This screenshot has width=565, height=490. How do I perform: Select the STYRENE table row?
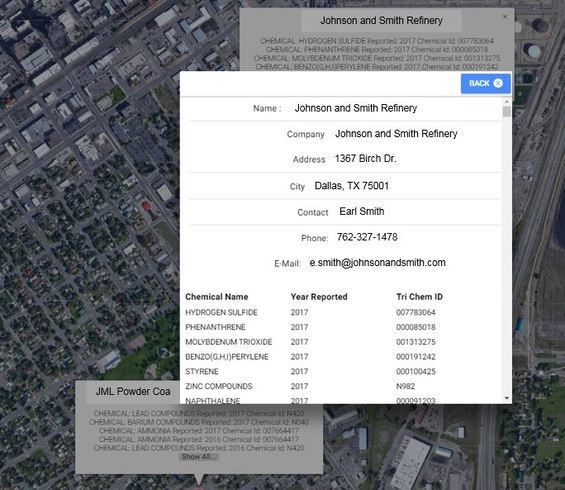342,371
